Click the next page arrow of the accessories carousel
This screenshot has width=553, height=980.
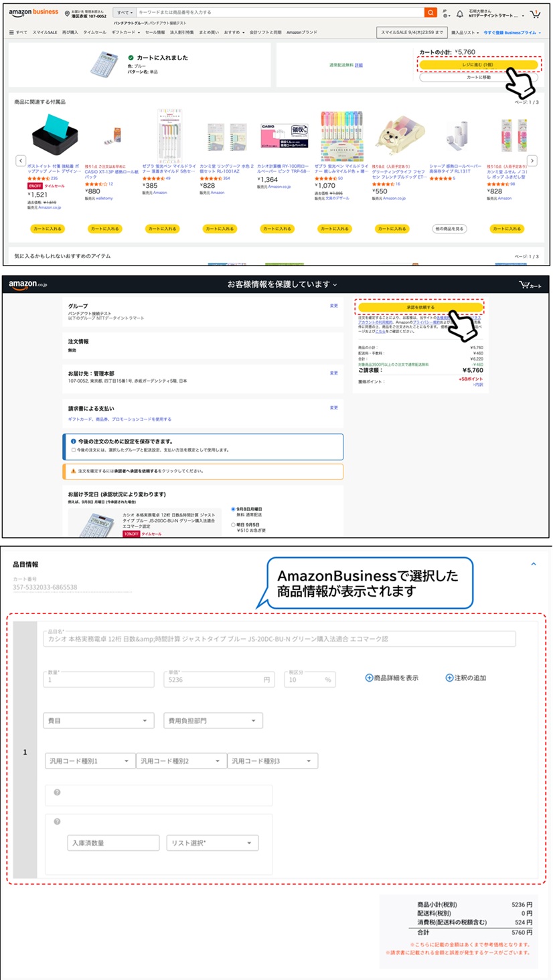coord(532,161)
